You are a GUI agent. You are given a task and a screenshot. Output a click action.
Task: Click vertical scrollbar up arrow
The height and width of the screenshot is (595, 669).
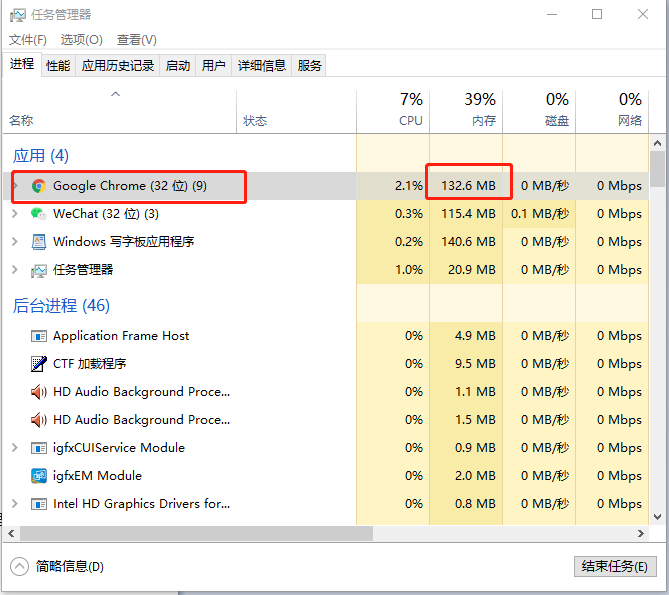[657, 143]
